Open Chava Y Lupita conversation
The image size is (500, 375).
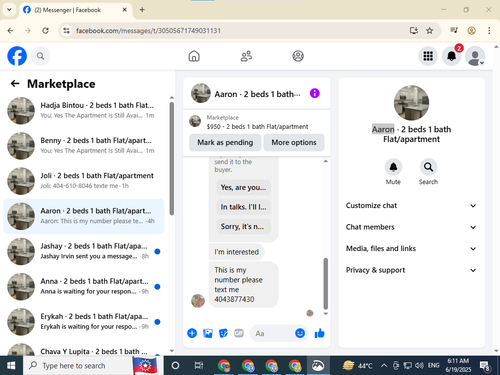click(x=83, y=349)
